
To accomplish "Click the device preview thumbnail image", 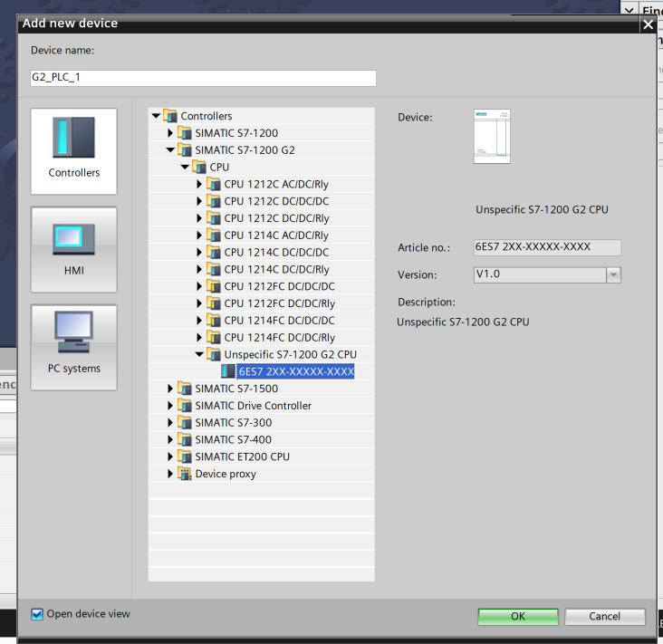I will (492, 136).
